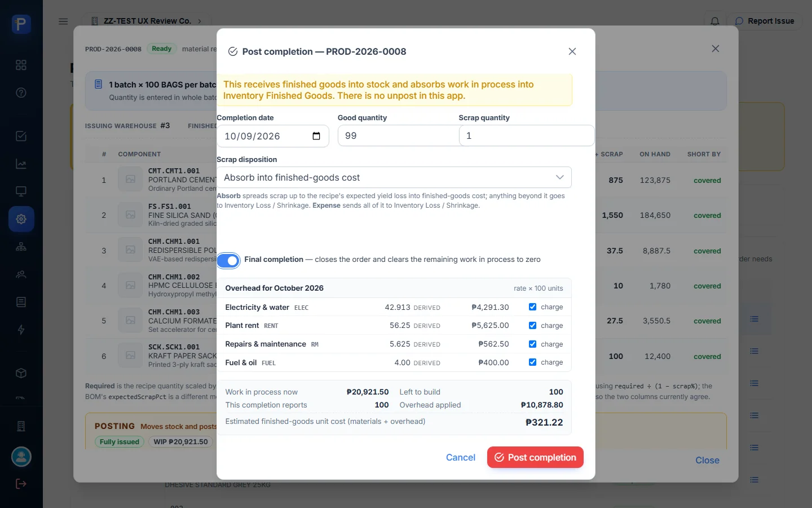Click Cancel in the Post completion dialog
The width and height of the screenshot is (812, 508).
tap(461, 457)
